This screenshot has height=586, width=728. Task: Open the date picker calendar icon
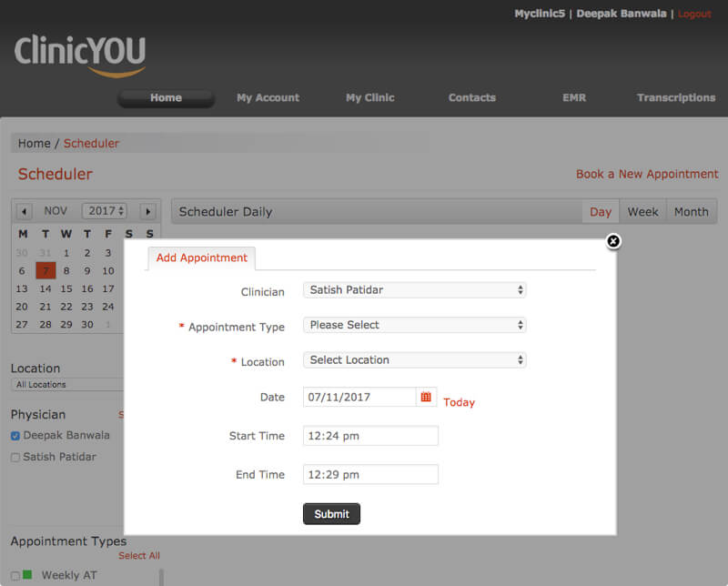425,398
